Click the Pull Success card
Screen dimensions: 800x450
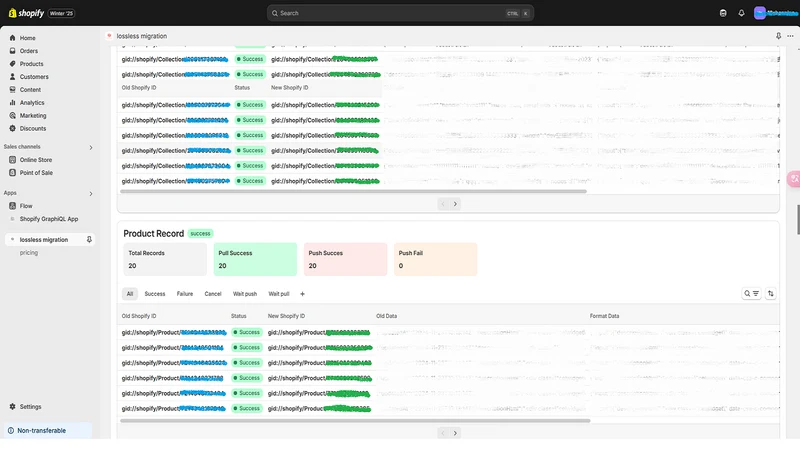pos(255,259)
